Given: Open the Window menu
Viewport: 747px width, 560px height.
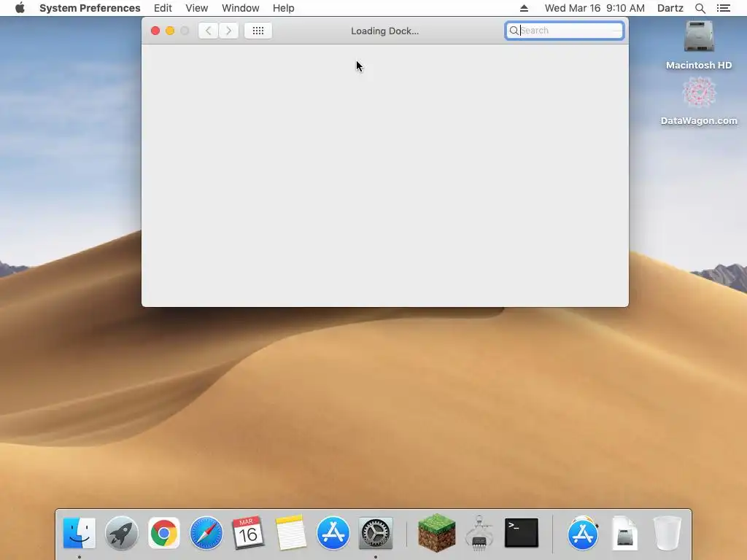Looking at the screenshot, I should coord(240,8).
